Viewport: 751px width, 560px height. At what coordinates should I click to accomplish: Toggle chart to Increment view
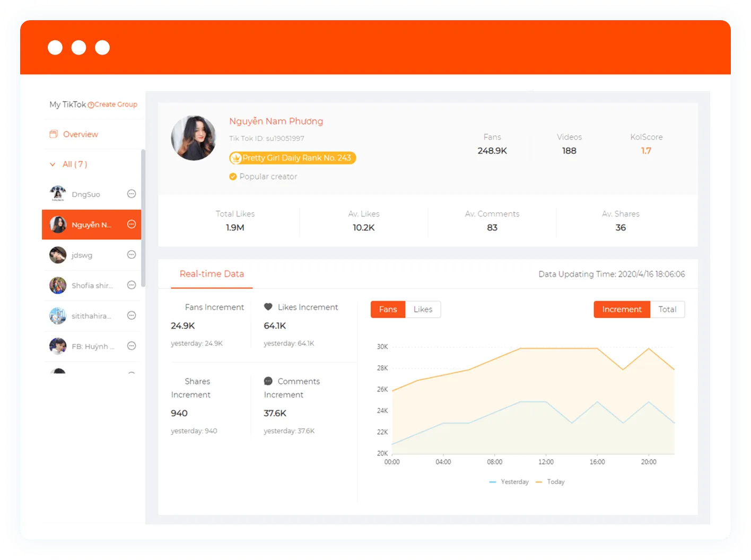coord(622,309)
